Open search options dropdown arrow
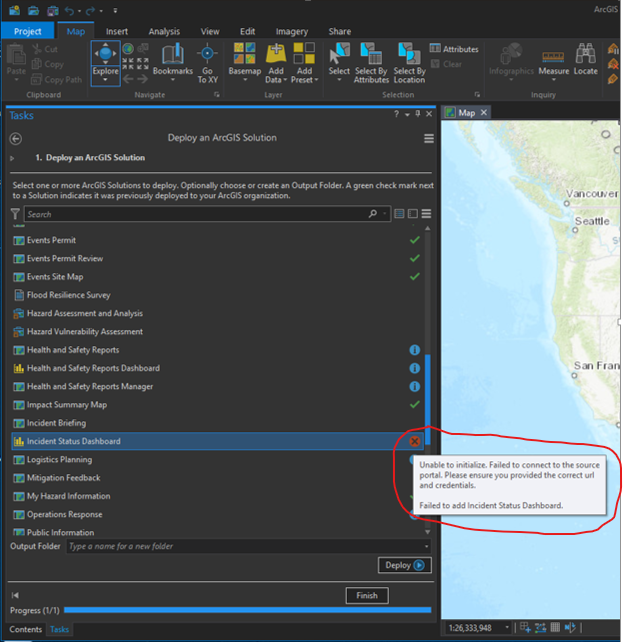 [384, 214]
